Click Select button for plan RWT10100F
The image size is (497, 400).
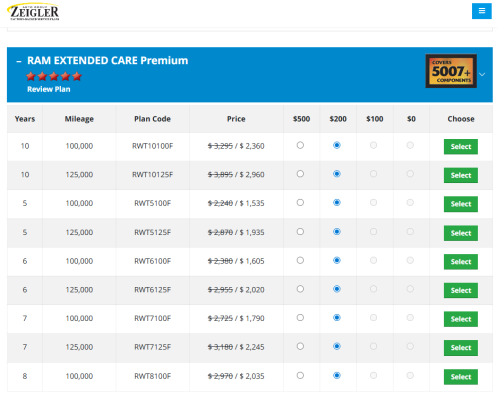[461, 147]
